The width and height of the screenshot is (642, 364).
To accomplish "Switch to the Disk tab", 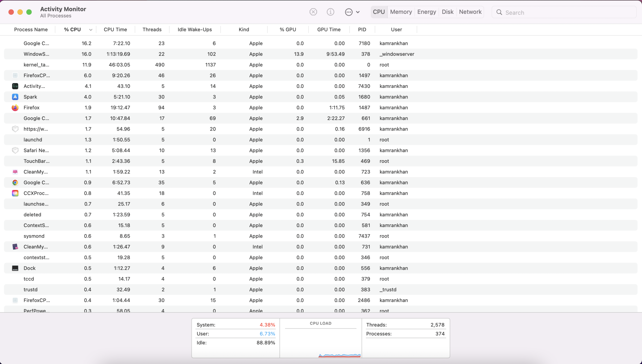I will click(x=447, y=12).
